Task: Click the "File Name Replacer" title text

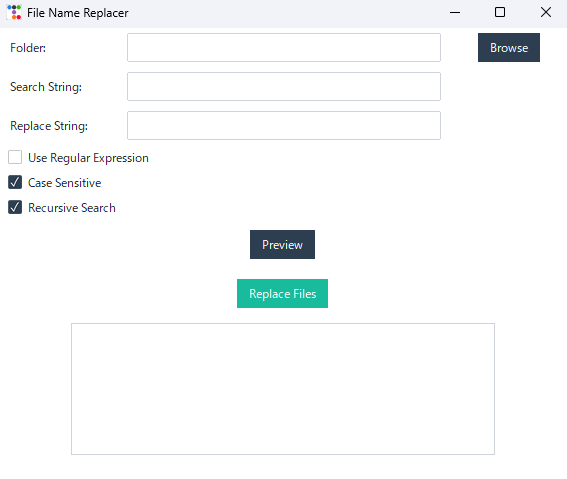Action: pos(78,13)
